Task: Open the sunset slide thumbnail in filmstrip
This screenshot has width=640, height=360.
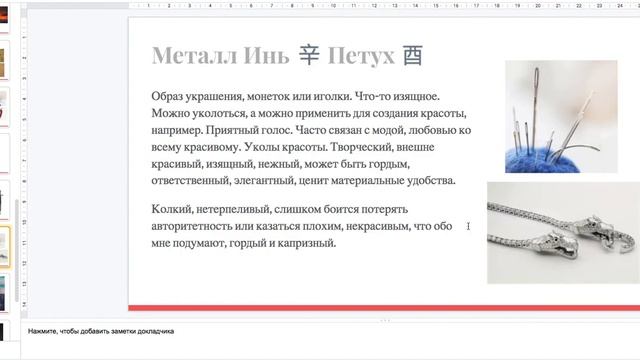Action: [4, 15]
